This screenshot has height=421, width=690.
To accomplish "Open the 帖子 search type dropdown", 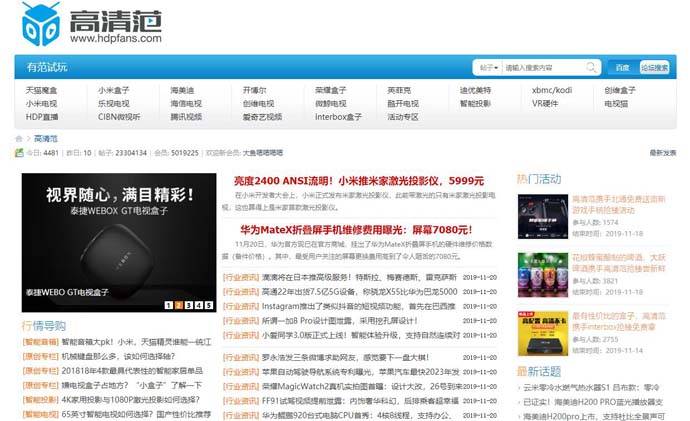I will pos(488,68).
